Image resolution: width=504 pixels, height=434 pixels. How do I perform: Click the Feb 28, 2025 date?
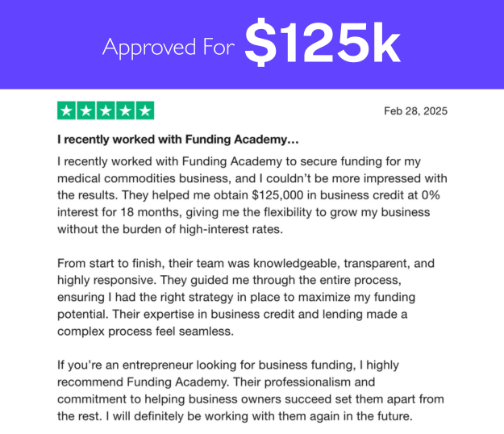point(415,111)
